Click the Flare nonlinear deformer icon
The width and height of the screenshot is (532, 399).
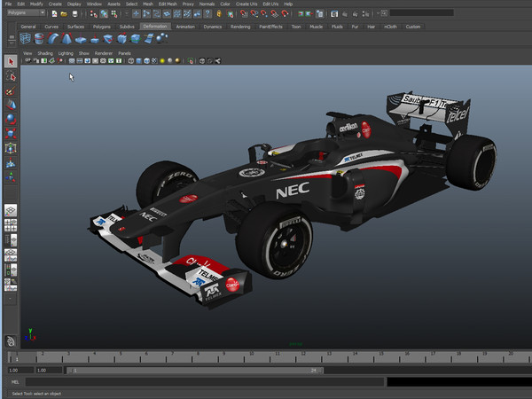[66, 39]
